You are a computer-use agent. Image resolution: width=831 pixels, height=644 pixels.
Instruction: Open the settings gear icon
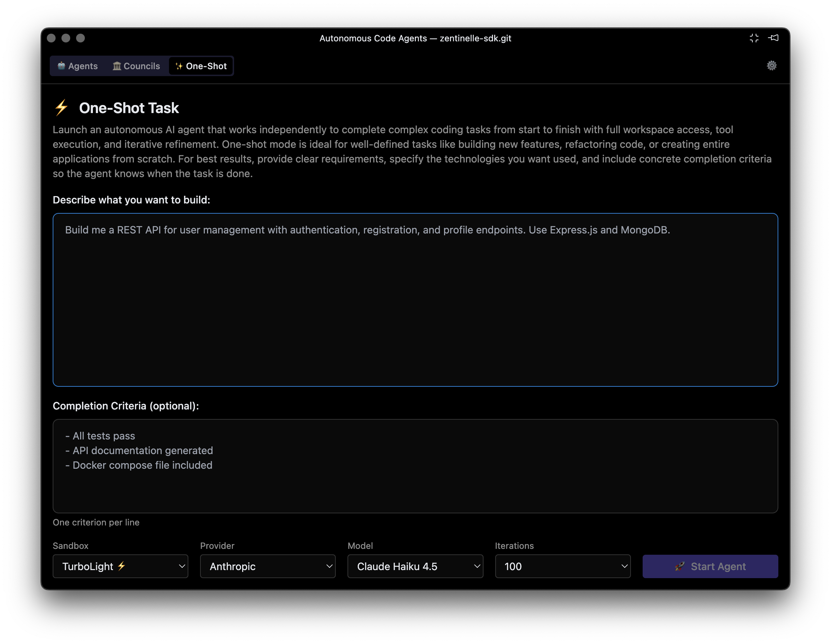click(771, 65)
